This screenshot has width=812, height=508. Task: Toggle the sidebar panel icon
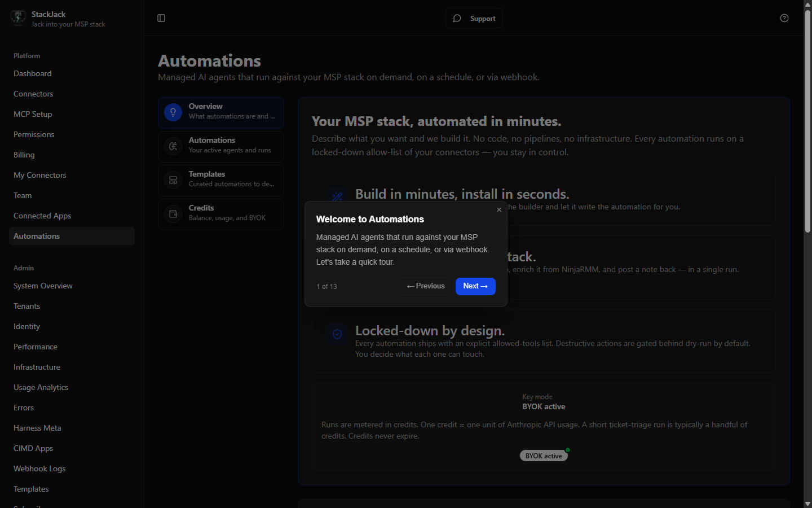click(161, 18)
